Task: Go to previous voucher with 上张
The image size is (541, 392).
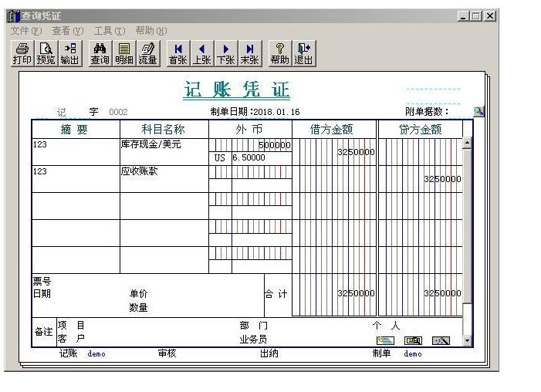Action: pyautogui.click(x=202, y=53)
